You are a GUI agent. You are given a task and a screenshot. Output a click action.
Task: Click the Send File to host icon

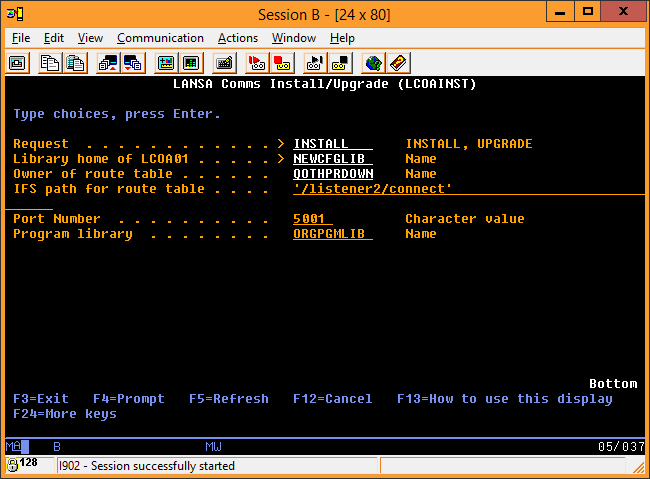click(x=108, y=63)
